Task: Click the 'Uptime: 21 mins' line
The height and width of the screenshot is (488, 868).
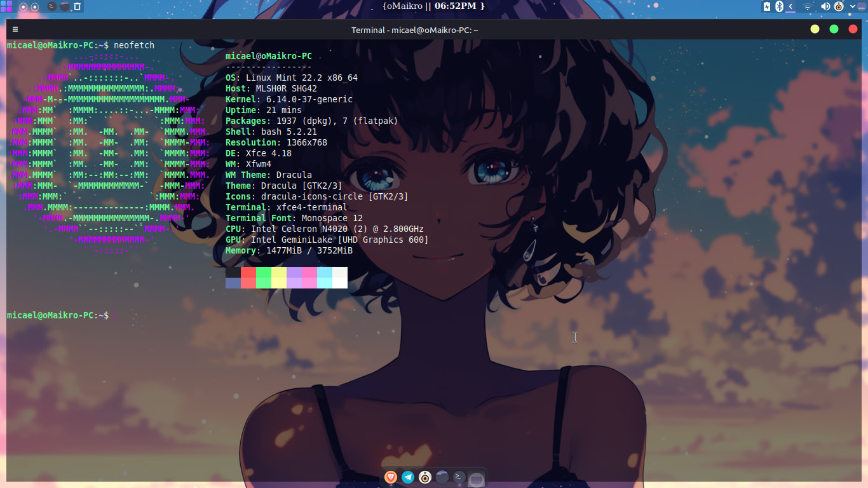Action: coord(264,111)
